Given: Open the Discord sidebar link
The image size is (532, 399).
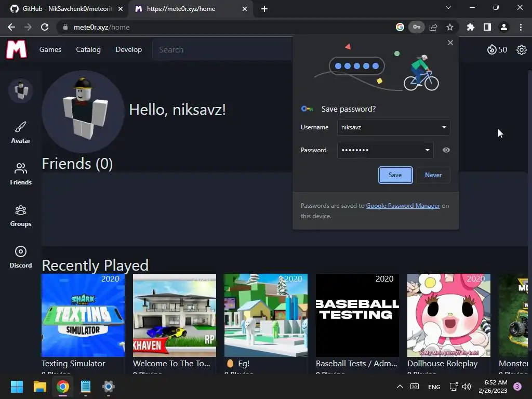Looking at the screenshot, I should [x=21, y=257].
